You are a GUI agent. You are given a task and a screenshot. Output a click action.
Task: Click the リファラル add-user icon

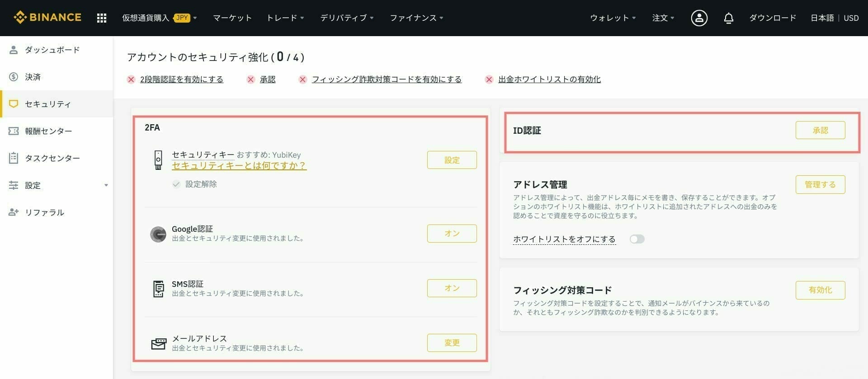(14, 212)
